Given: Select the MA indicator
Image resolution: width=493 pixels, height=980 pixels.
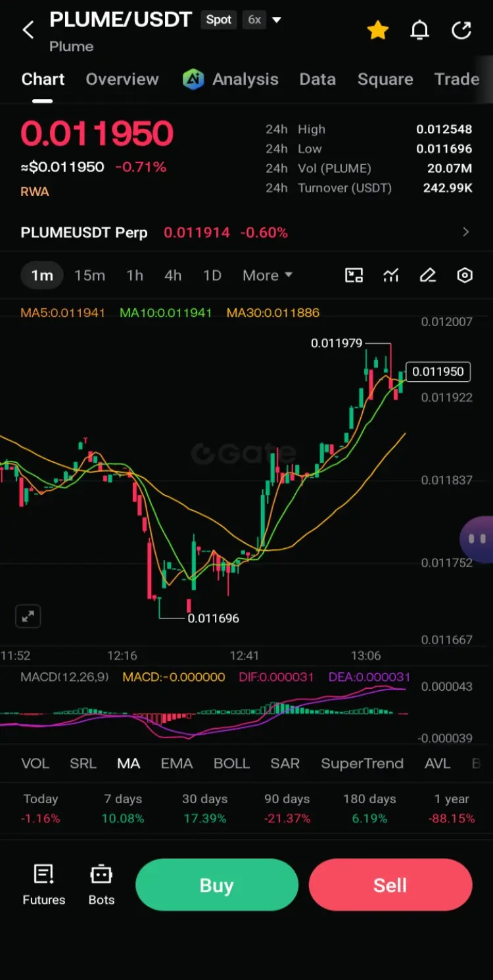Looking at the screenshot, I should pyautogui.click(x=129, y=764).
